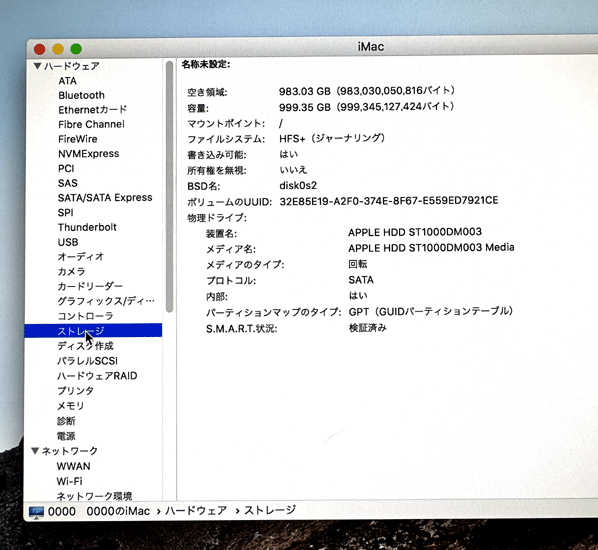Select PCI in the sidebar
Image resolution: width=598 pixels, height=550 pixels.
pos(66,169)
